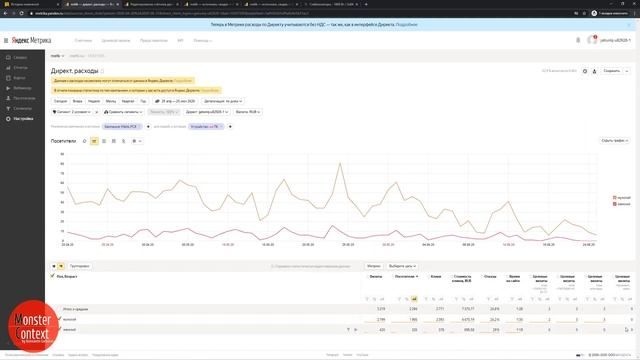
Task: Select the highlighted line chart icon
Action: tap(94, 141)
